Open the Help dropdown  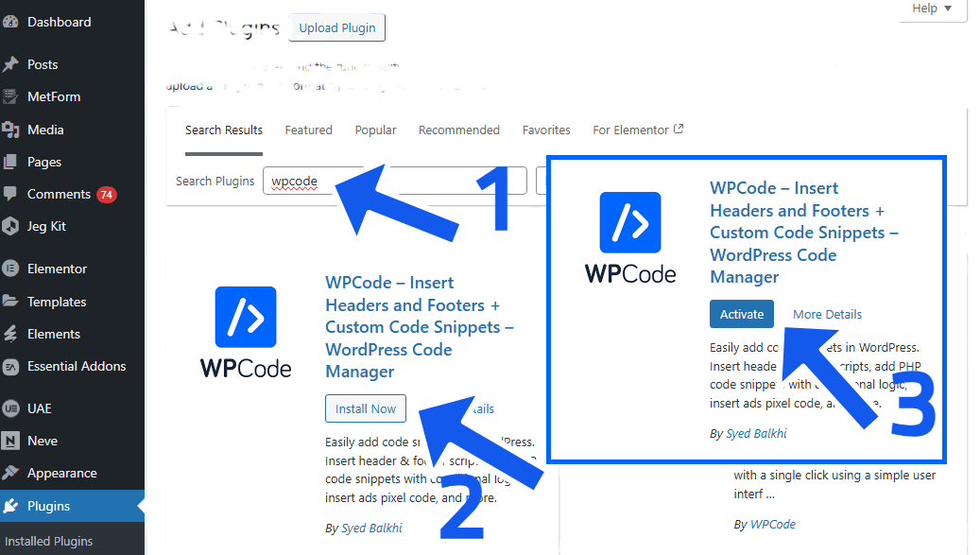tap(932, 9)
